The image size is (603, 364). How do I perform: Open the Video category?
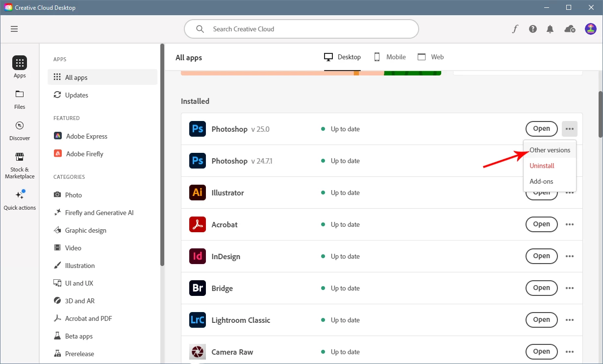tap(102, 248)
